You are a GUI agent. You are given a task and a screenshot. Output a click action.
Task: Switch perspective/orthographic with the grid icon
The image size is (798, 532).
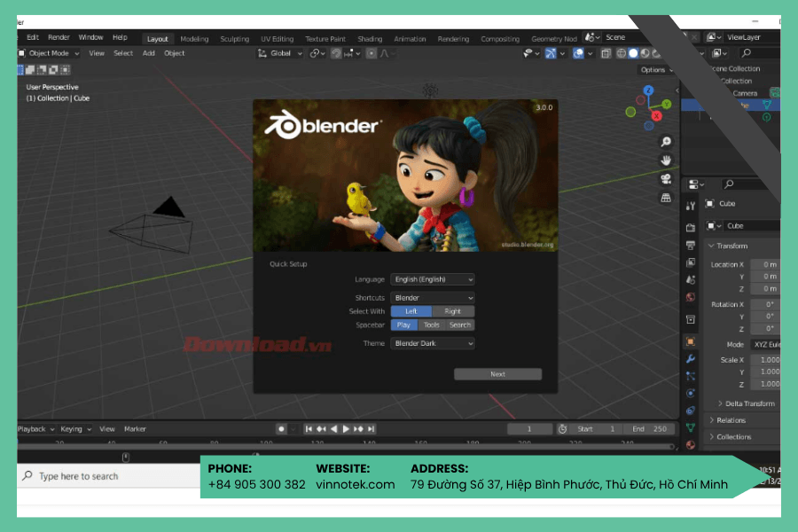(666, 198)
